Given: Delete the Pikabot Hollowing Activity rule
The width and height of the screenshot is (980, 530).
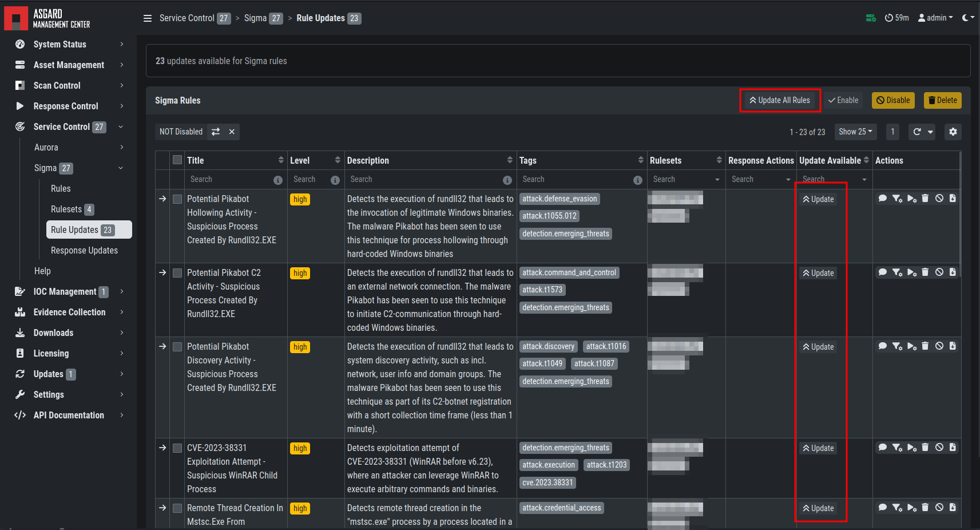Looking at the screenshot, I should pos(925,199).
